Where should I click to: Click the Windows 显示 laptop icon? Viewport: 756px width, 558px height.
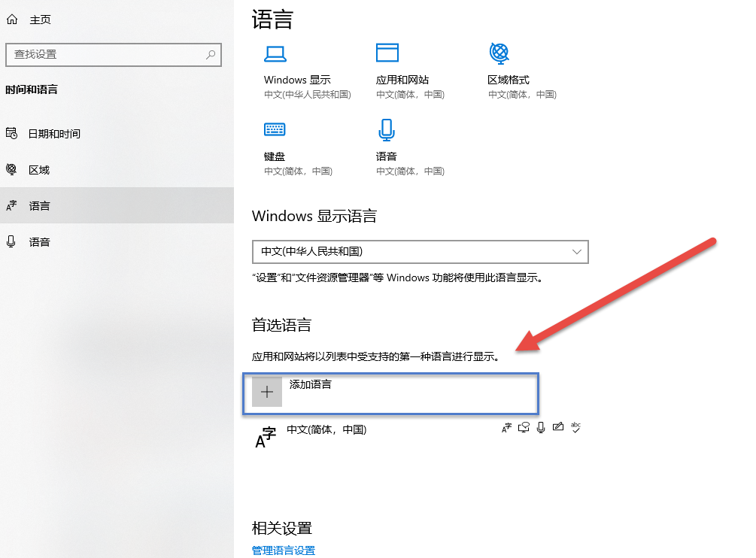point(275,53)
